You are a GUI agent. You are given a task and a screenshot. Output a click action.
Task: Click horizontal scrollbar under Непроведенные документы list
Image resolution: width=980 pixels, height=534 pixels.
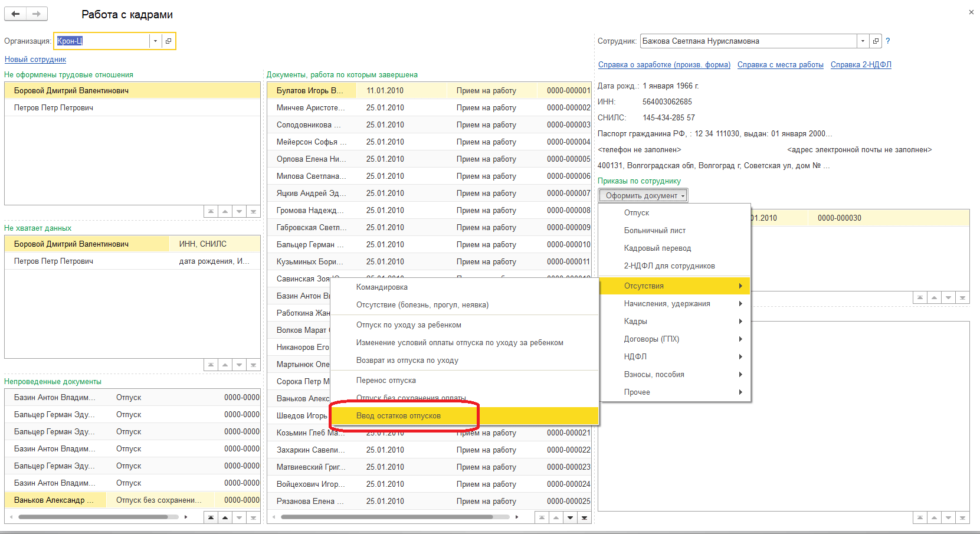click(x=94, y=517)
